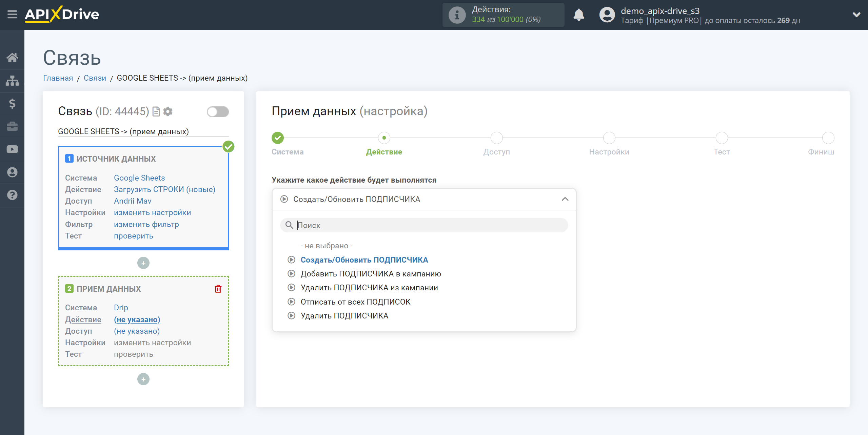
Task: Click source изменить настройки link
Action: pos(152,212)
